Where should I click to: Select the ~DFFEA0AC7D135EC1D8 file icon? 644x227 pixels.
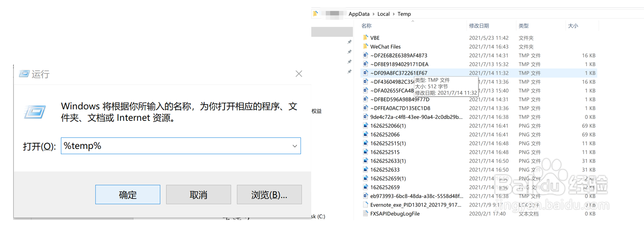coord(365,108)
